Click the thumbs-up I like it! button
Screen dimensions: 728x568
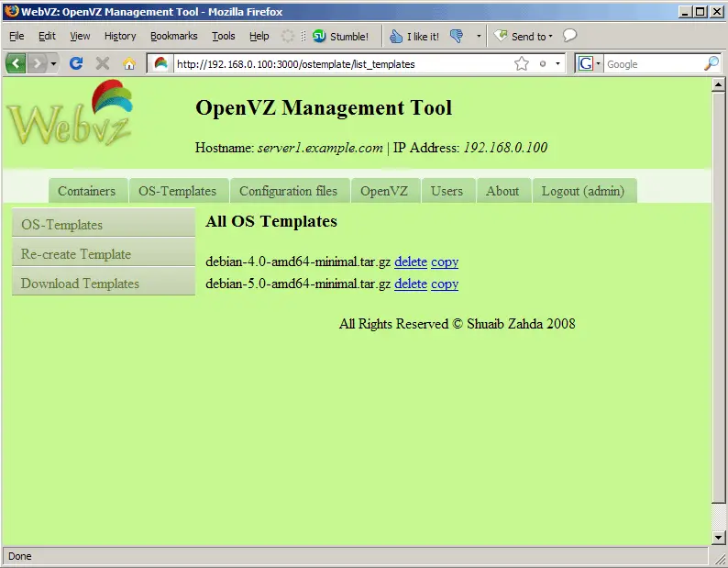tap(414, 37)
